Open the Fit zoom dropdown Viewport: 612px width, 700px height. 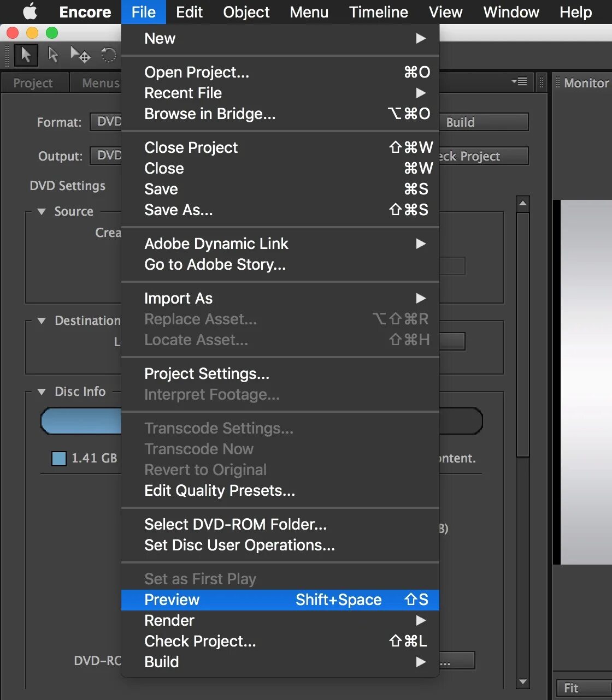(x=584, y=688)
